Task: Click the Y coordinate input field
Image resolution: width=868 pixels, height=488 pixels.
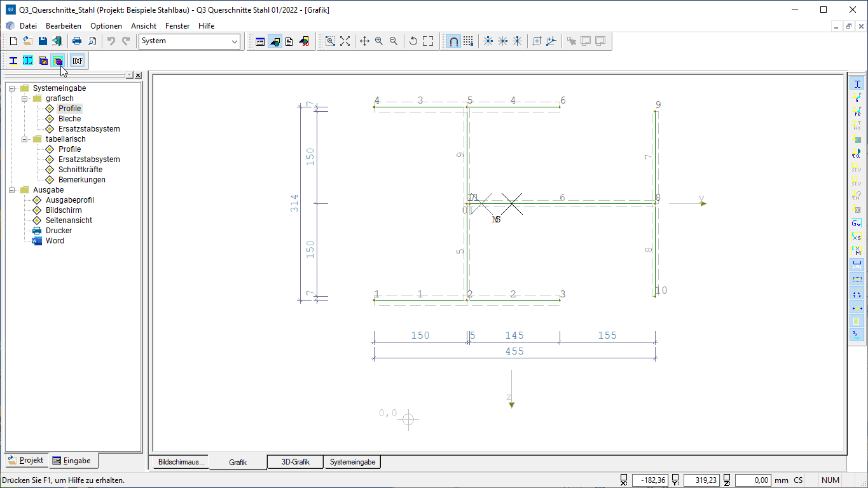Action: point(701,480)
